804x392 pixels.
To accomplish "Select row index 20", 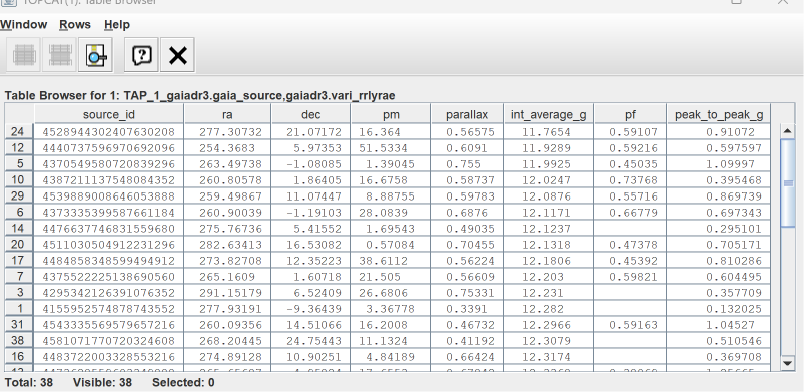I will (x=18, y=244).
